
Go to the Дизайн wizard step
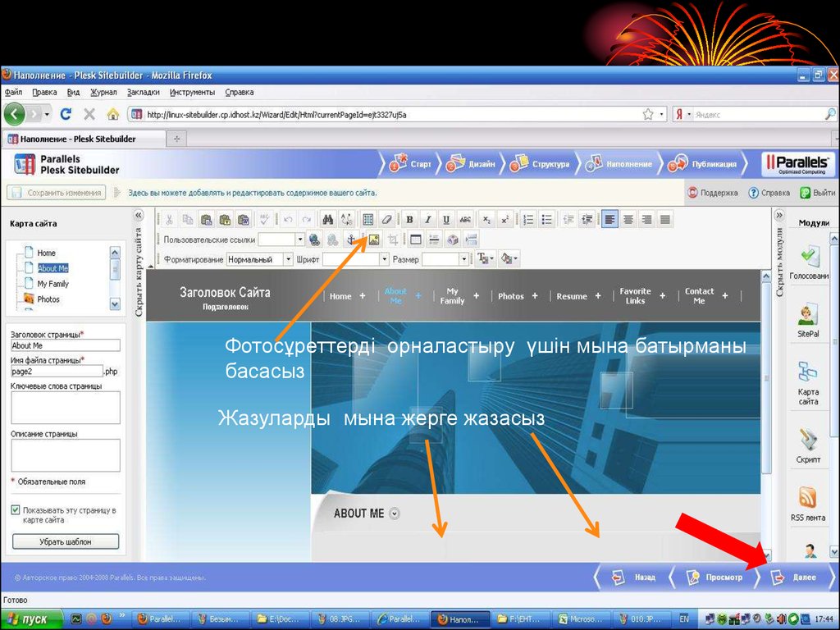[470, 164]
